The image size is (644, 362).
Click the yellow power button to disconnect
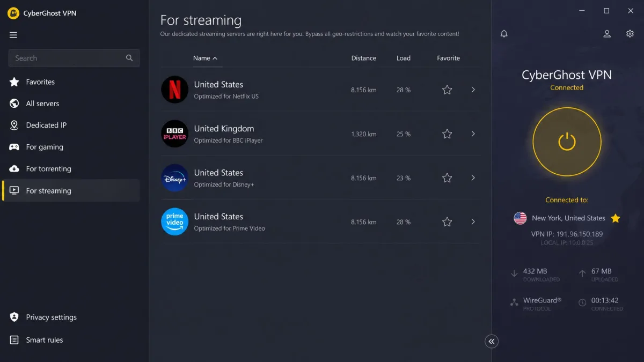tap(567, 142)
